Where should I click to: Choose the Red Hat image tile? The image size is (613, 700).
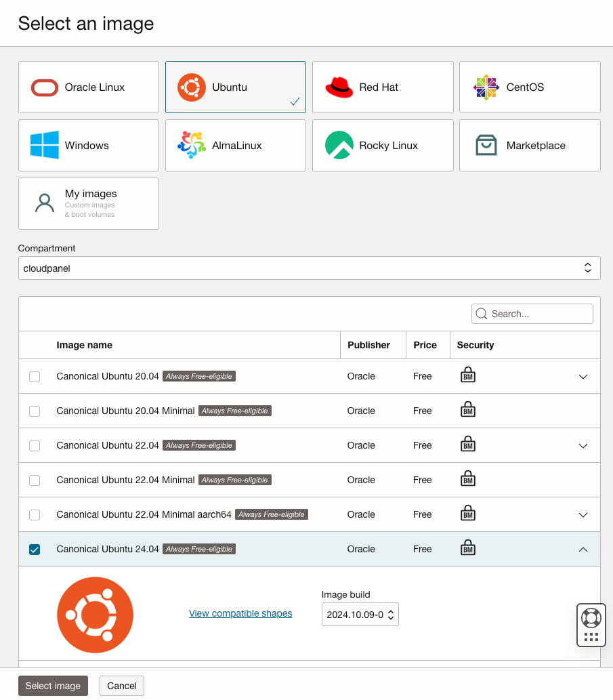(383, 87)
